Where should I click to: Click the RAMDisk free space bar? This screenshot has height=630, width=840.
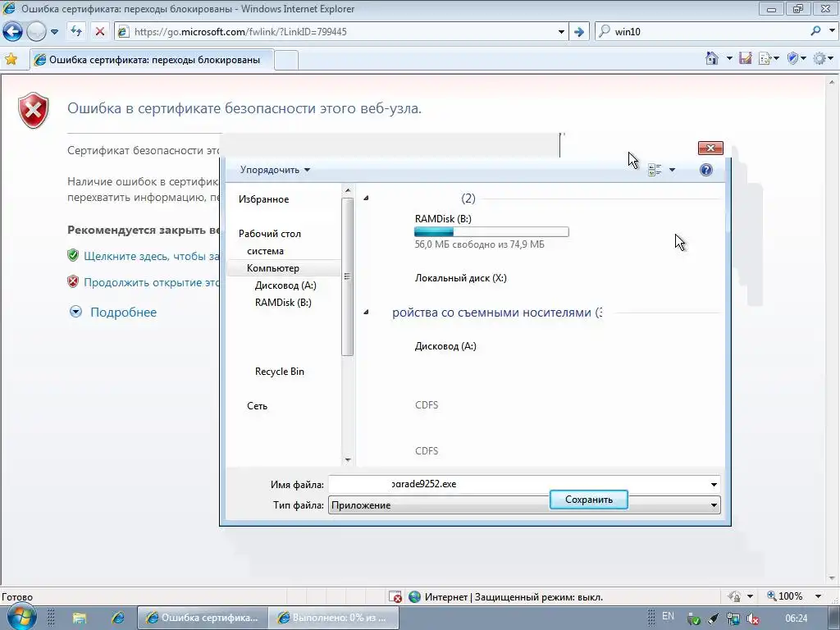[x=491, y=231]
